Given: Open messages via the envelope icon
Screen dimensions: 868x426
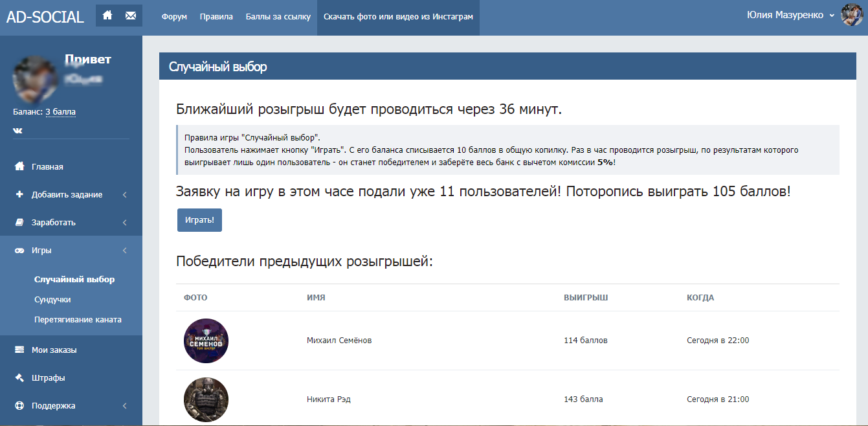Looking at the screenshot, I should (131, 16).
